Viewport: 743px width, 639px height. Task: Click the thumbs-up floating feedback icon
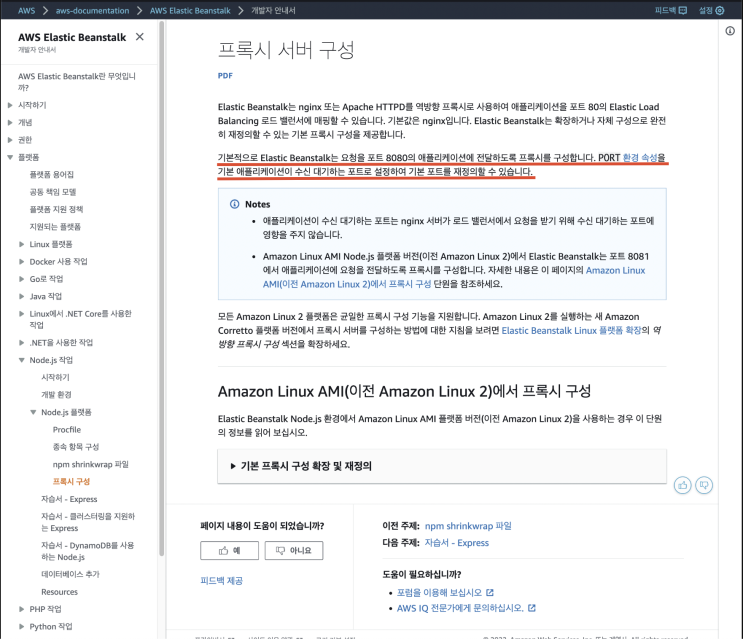pyautogui.click(x=682, y=485)
